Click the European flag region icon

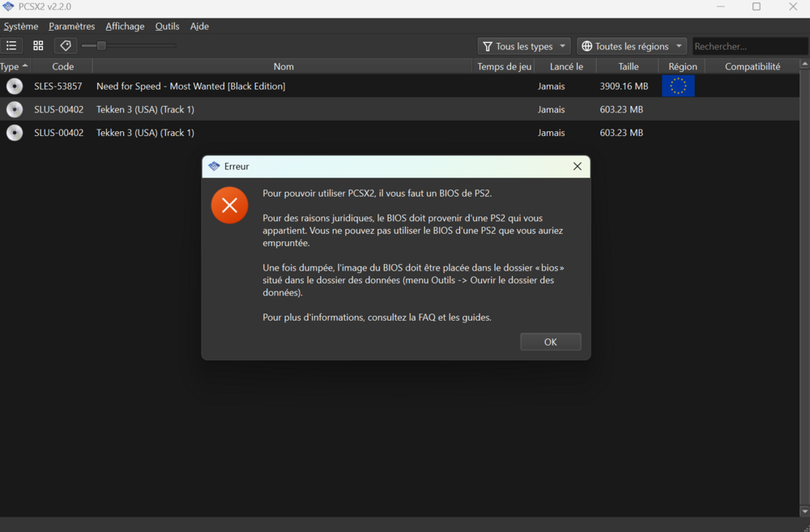point(678,86)
